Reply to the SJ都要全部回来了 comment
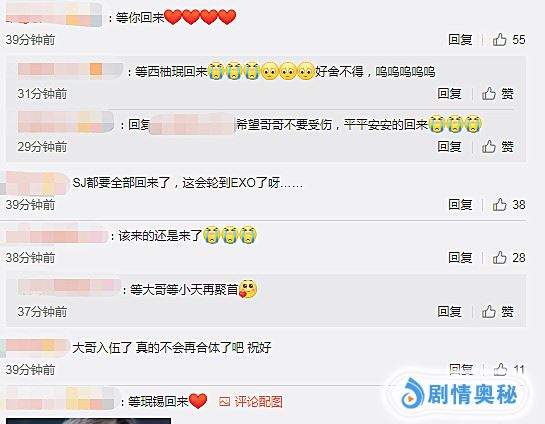545x424 pixels. (x=460, y=205)
